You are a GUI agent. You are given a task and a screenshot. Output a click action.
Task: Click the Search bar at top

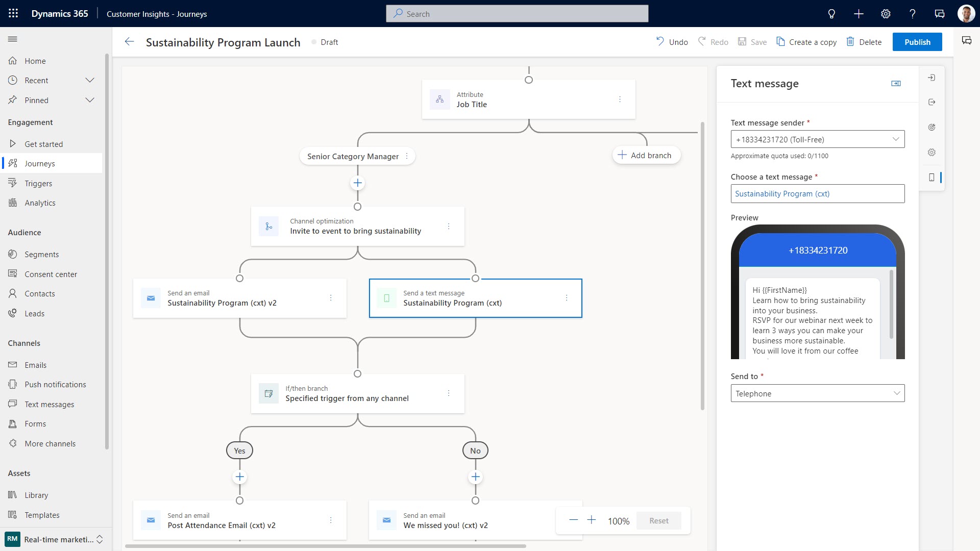pyautogui.click(x=517, y=13)
